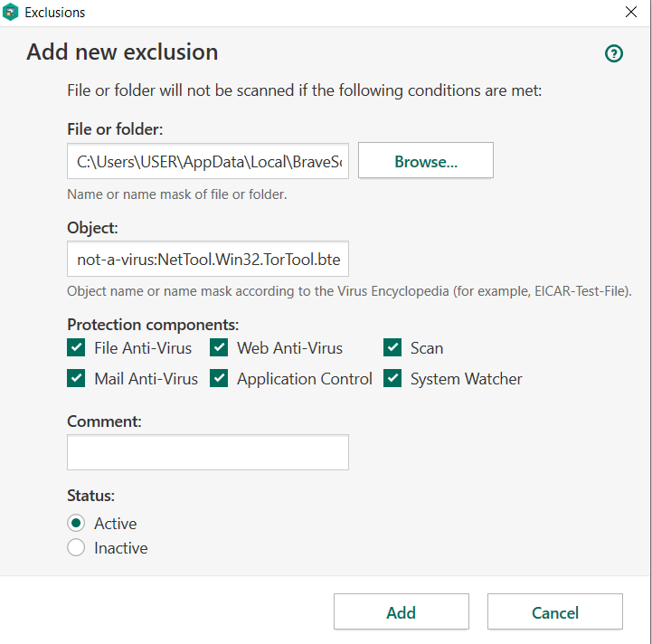Disable the Scan component checkbox
Screen dimensions: 652x644
[x=392, y=347]
